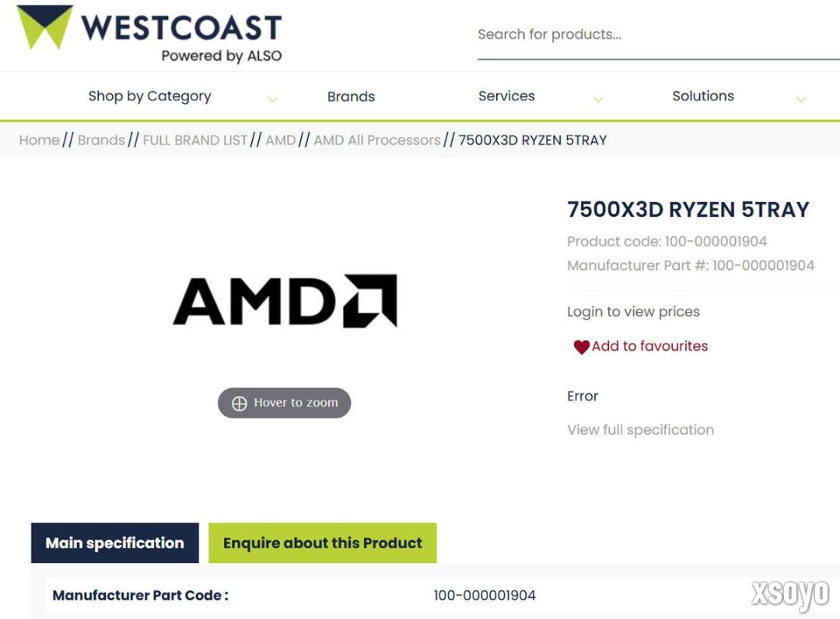Click the Enquire about this Product button
The height and width of the screenshot is (619, 840).
pos(323,543)
